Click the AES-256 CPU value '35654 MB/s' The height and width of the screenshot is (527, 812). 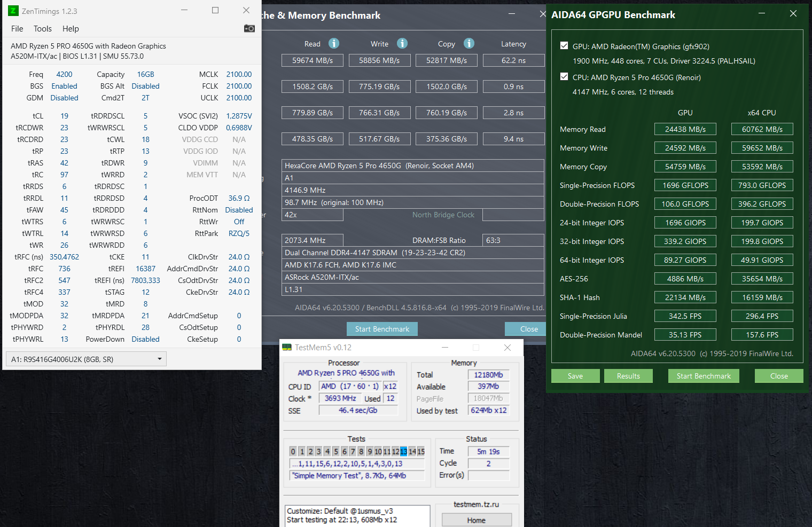pos(762,279)
